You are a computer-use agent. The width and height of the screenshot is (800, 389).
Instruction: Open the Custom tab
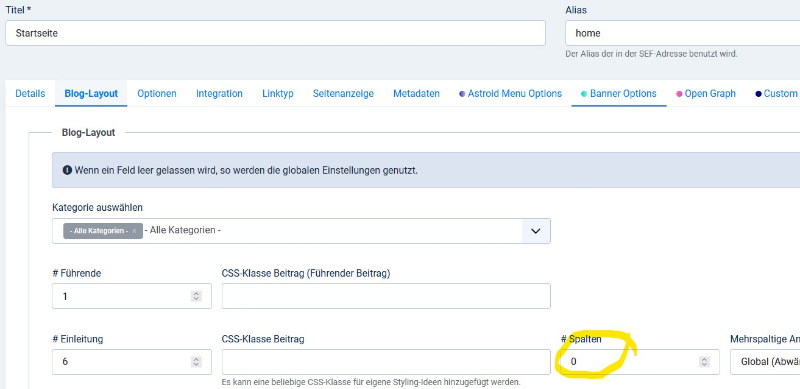click(776, 93)
